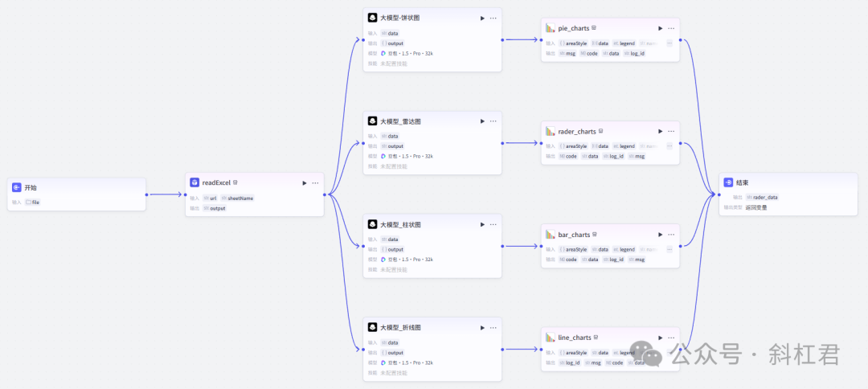The width and height of the screenshot is (868, 389).
Task: Open more options on 大模型_雷达图 node
Action: [493, 121]
